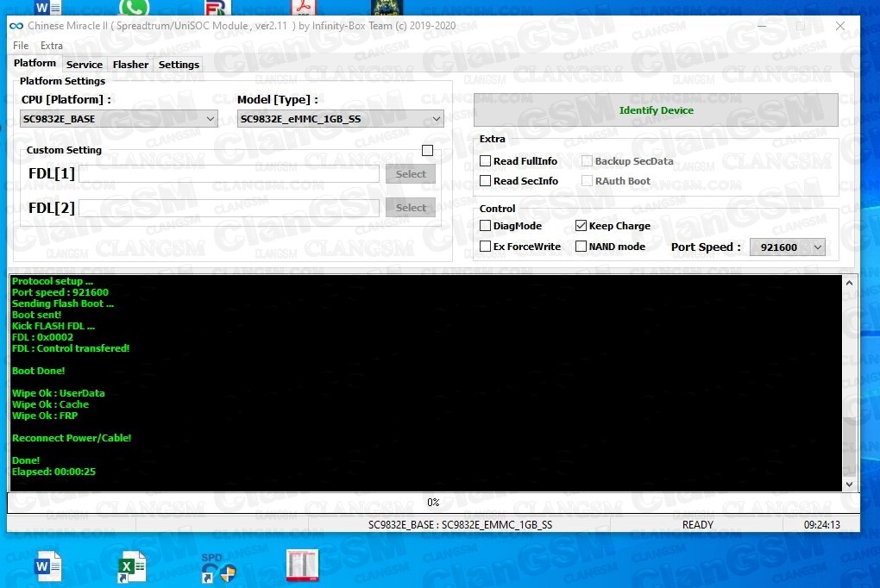Switch to the Flasher tab
This screenshot has height=588, width=880.
point(130,65)
